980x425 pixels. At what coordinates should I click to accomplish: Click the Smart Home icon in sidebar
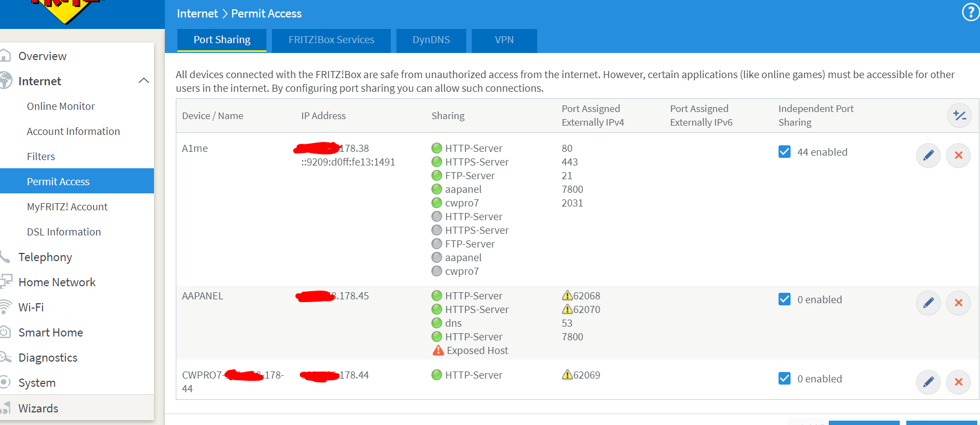[x=5, y=332]
